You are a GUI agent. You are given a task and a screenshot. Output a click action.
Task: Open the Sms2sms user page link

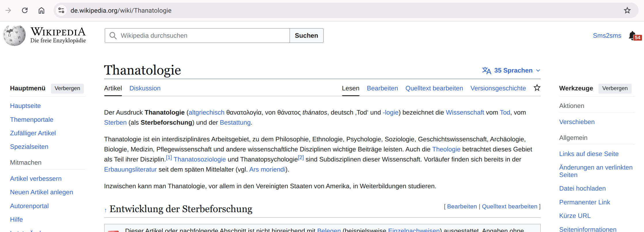coord(607,35)
